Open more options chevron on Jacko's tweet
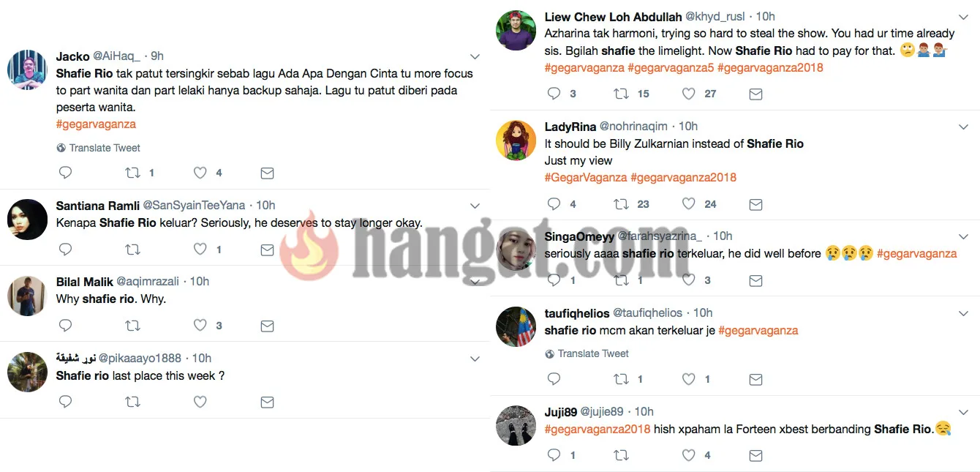Screen dimensions: 980x472 (x=475, y=57)
